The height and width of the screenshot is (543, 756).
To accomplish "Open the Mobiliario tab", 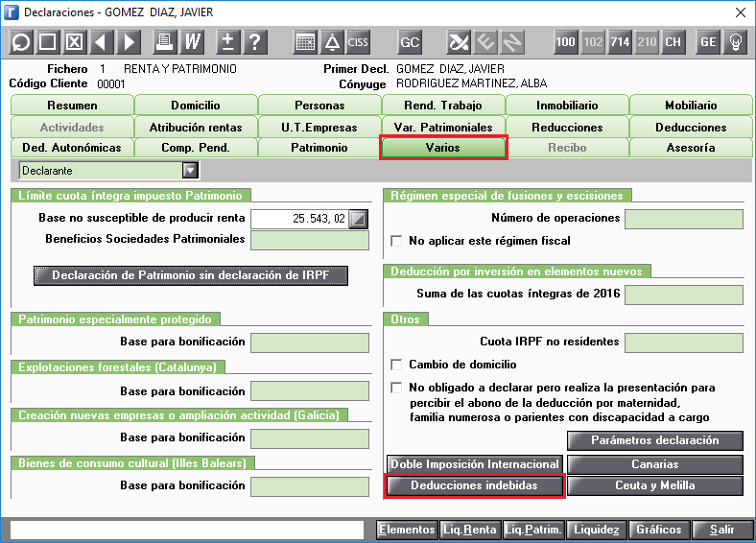I will pyautogui.click(x=691, y=106).
